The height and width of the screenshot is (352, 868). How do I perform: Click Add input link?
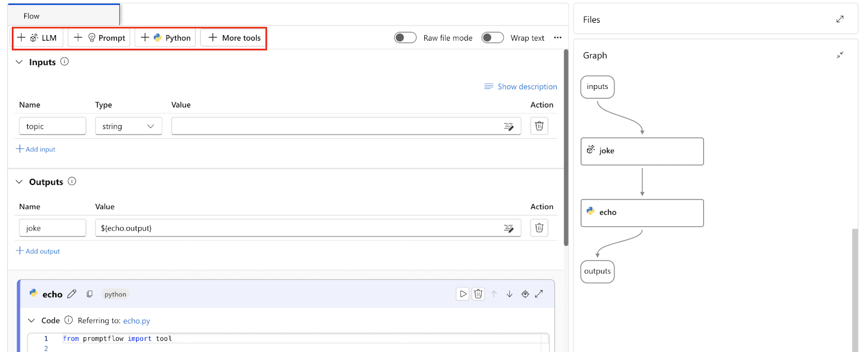[x=36, y=149]
